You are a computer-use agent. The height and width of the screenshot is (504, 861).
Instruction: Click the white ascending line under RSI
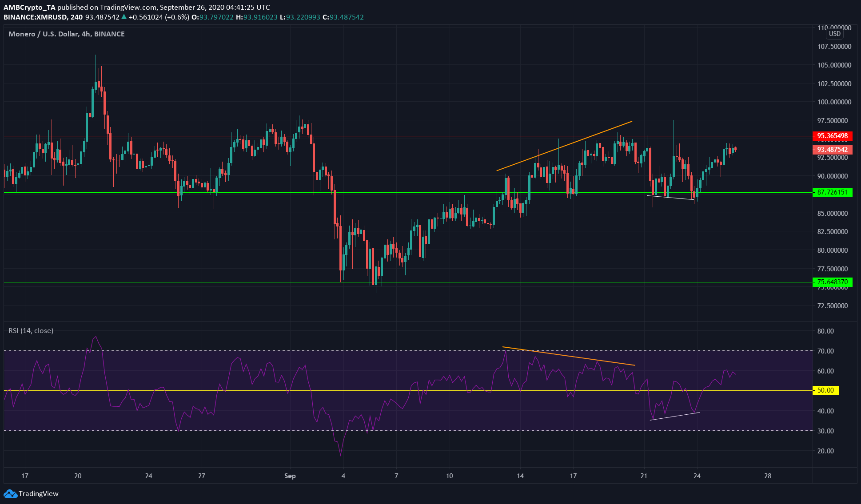pos(675,416)
